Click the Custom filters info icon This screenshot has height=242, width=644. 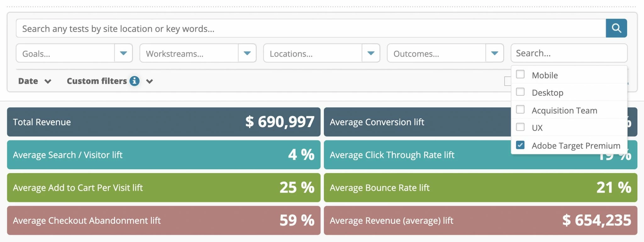click(x=135, y=81)
